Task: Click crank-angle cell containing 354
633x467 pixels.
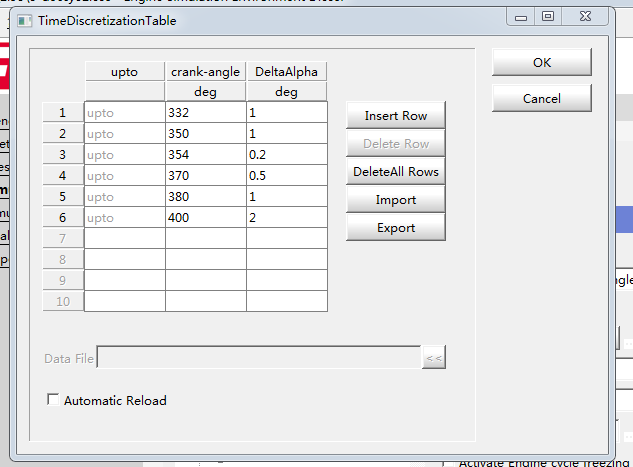Action: 205,155
